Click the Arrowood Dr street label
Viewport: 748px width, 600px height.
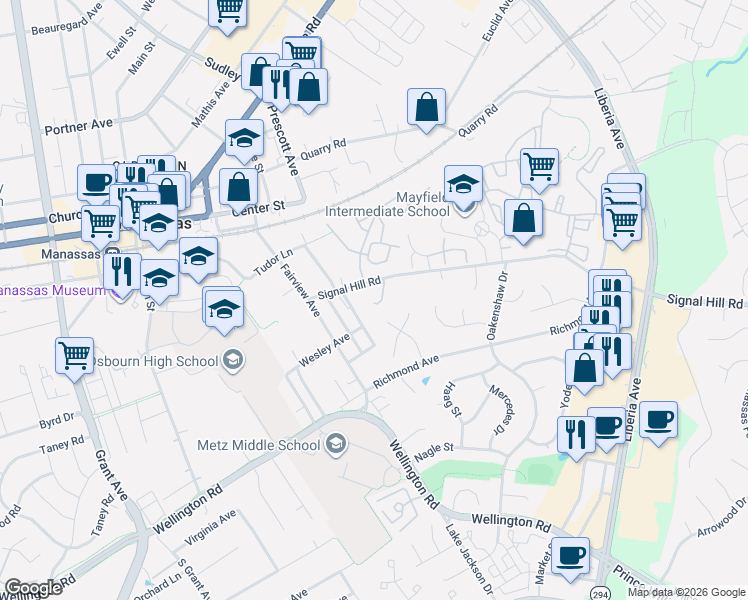pos(722,517)
